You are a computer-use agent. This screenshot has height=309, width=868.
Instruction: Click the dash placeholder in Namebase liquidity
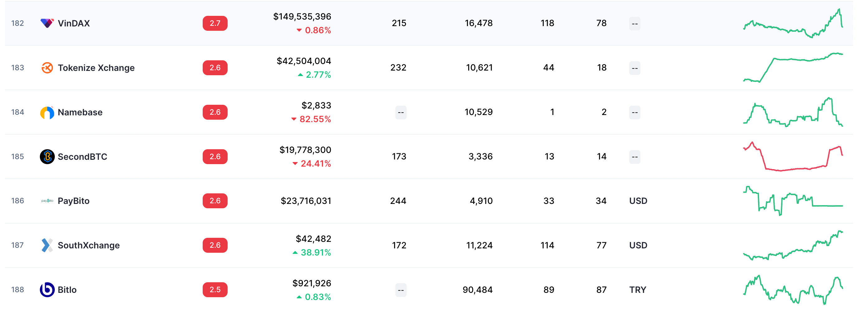click(401, 113)
